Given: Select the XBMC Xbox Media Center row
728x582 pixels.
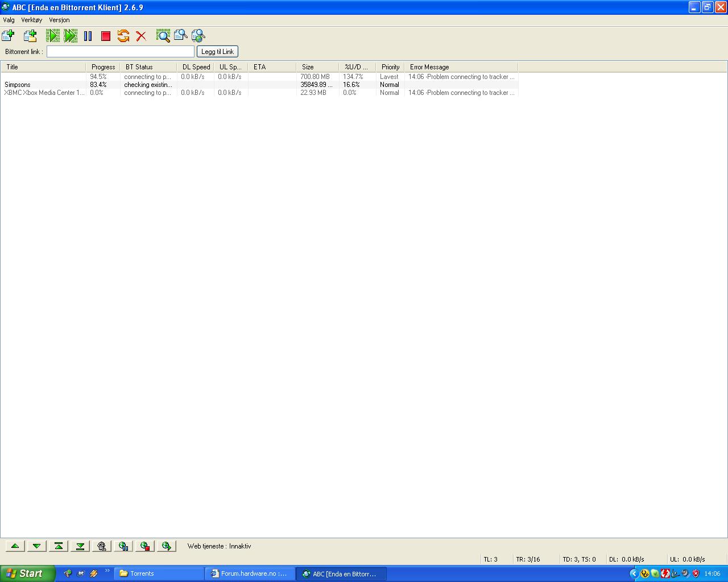Looking at the screenshot, I should 259,93.
